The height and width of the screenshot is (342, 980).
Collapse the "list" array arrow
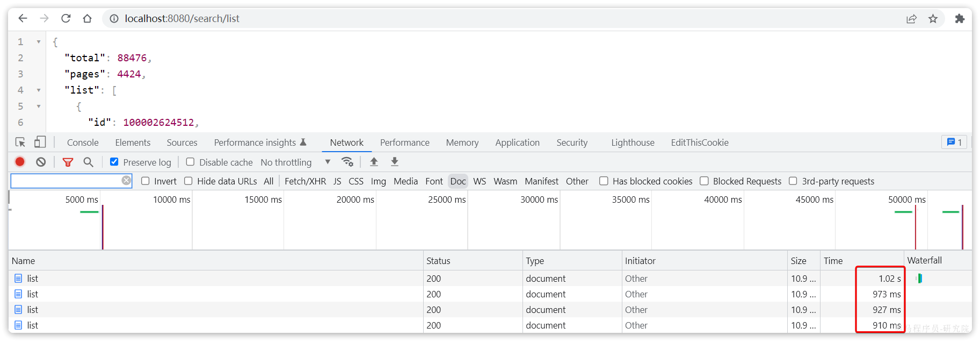(39, 90)
